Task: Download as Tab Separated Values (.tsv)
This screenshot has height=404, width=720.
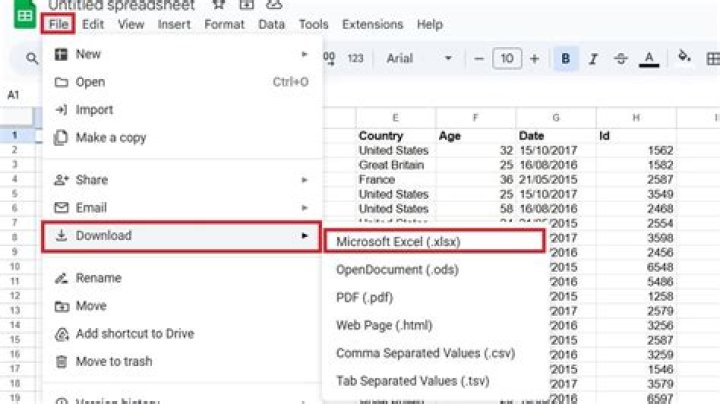Action: click(x=435, y=381)
